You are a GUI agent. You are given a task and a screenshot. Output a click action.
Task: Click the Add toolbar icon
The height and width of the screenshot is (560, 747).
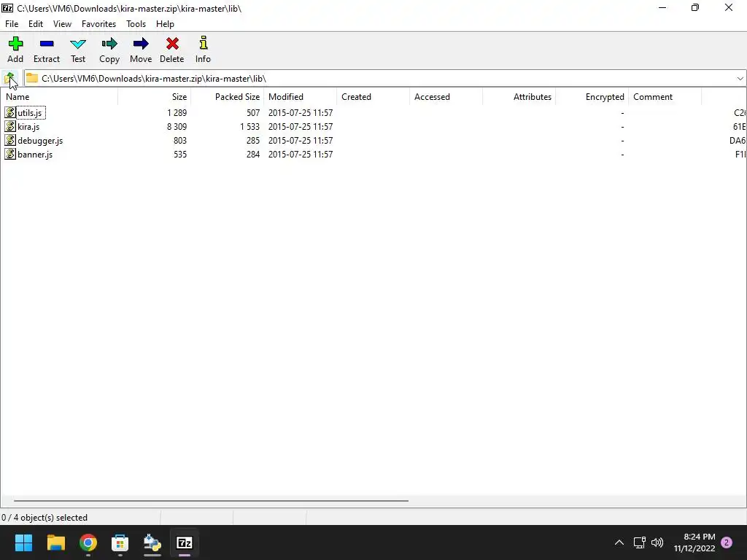tap(15, 44)
